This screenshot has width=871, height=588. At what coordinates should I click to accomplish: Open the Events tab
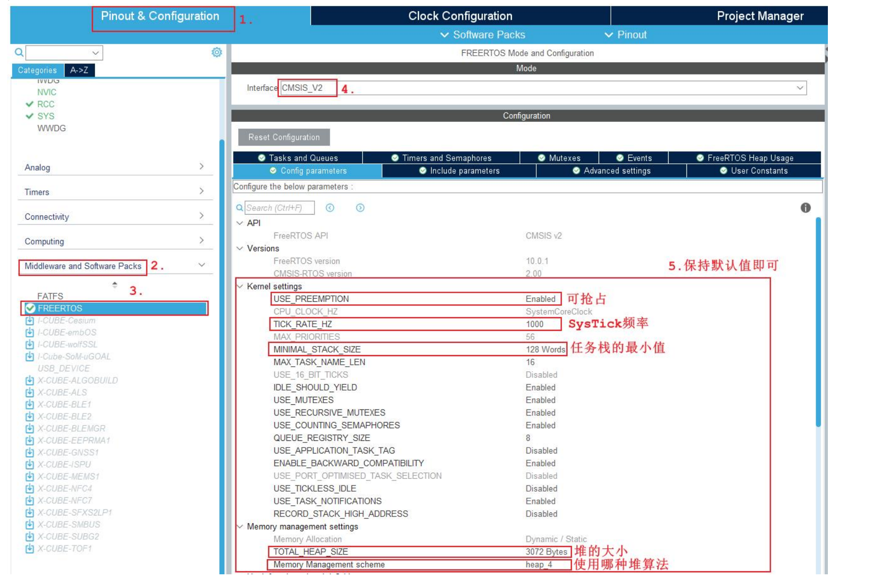coord(634,158)
